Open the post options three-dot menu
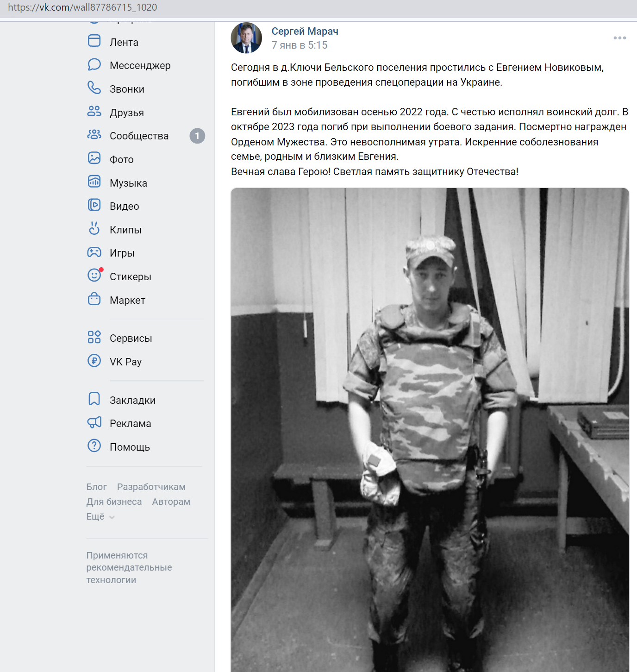Screen dimensions: 637x672 point(620,38)
